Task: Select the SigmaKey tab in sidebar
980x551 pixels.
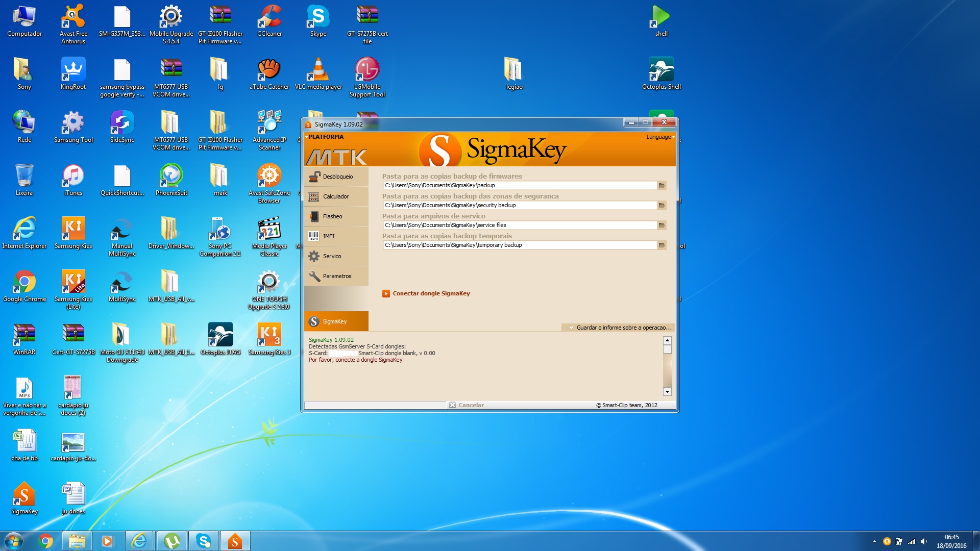Action: 336,321
